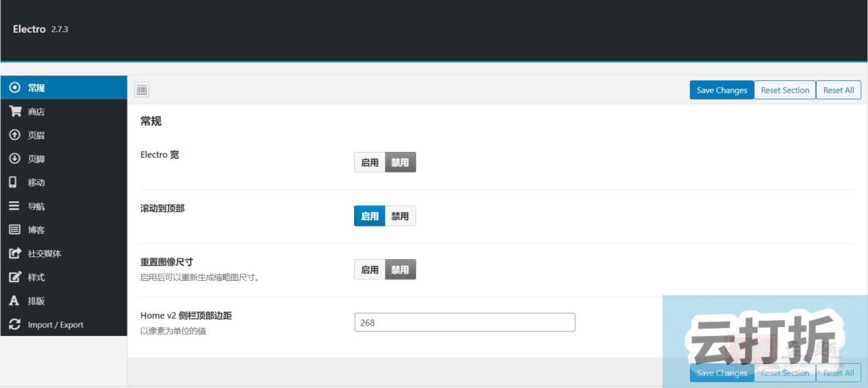868x388 pixels.
Task: Click the 重置图像尺寸 label
Action: point(167,262)
